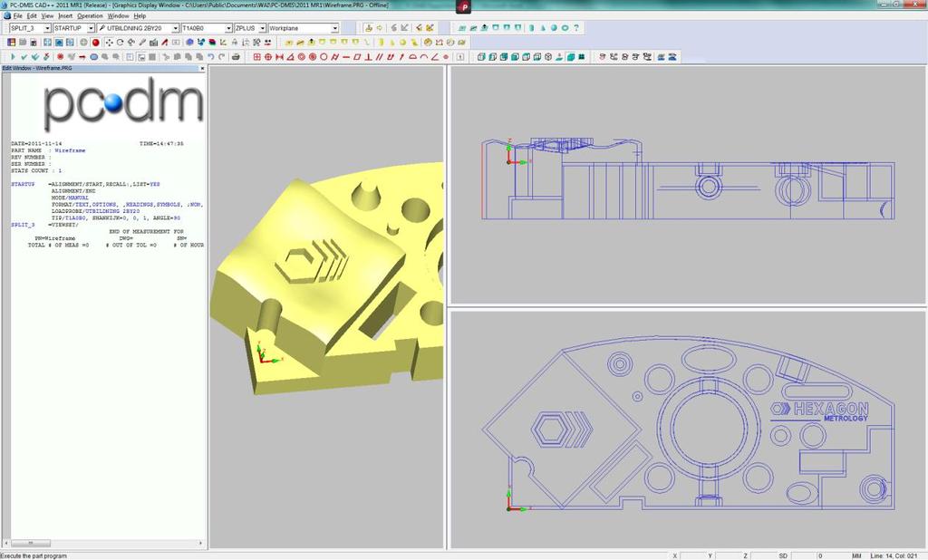Select the Angle dimension triangle icon

pos(290,57)
